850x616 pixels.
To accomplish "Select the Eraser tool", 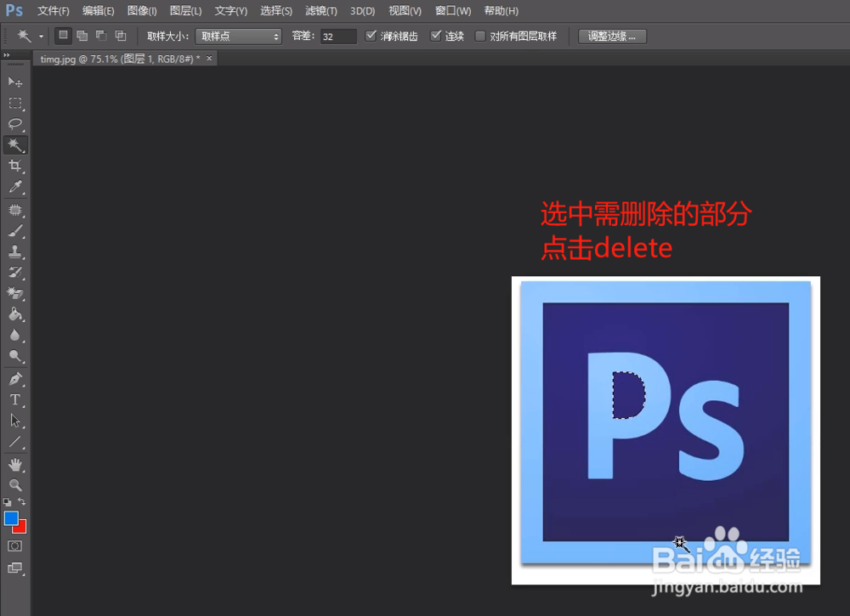I will pos(14,293).
